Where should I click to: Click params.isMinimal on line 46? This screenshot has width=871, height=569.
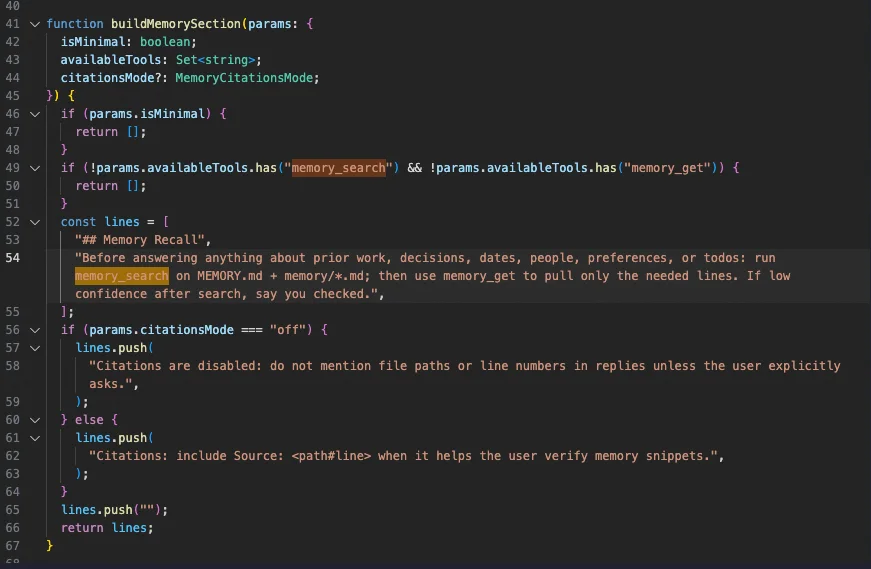pos(147,114)
